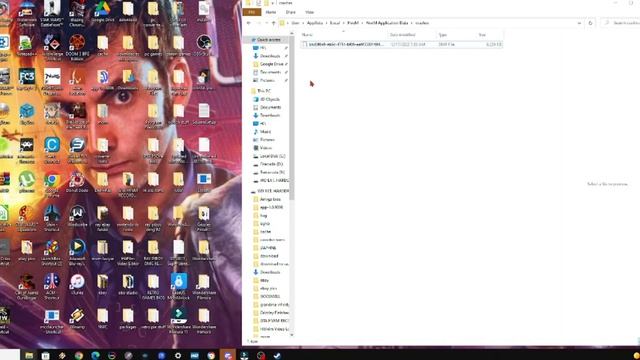Open the settings gear on the taskbar
640x360 pixels.
(178, 356)
